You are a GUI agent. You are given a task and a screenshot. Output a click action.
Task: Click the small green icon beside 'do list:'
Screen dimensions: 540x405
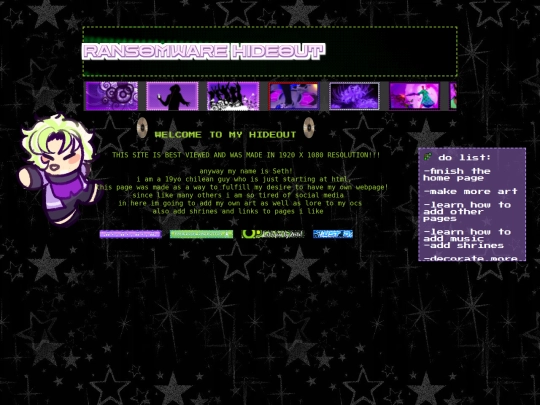[x=427, y=157]
